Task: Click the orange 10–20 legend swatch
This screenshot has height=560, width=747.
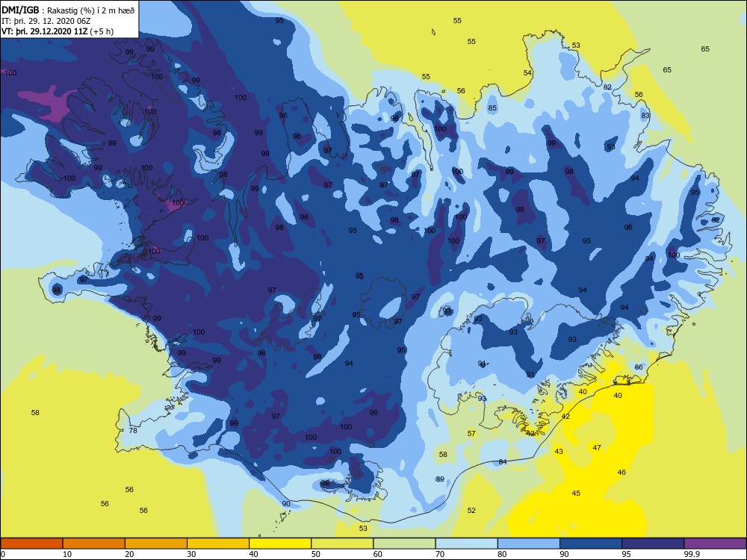Action: click(94, 544)
